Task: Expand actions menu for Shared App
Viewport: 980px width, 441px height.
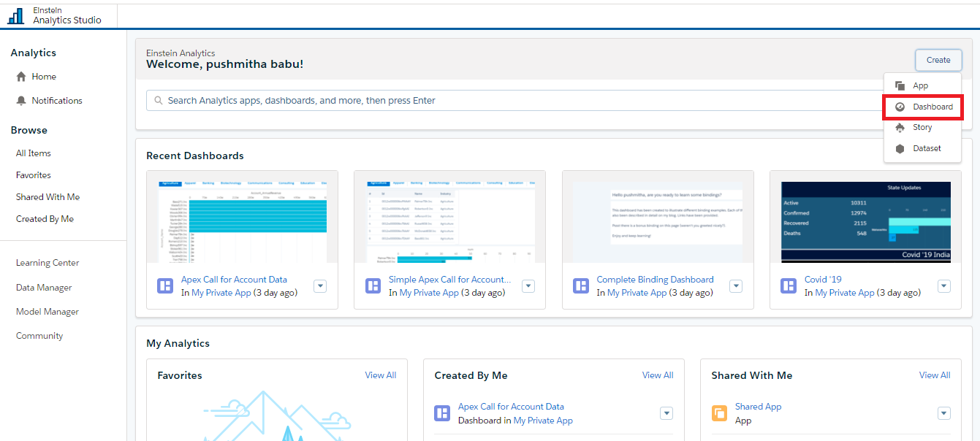Action: [x=943, y=413]
